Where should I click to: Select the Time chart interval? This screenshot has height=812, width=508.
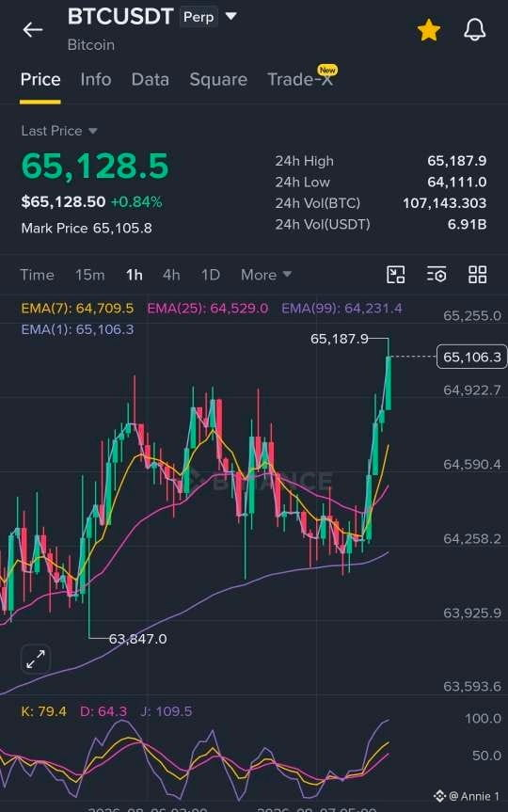(37, 275)
